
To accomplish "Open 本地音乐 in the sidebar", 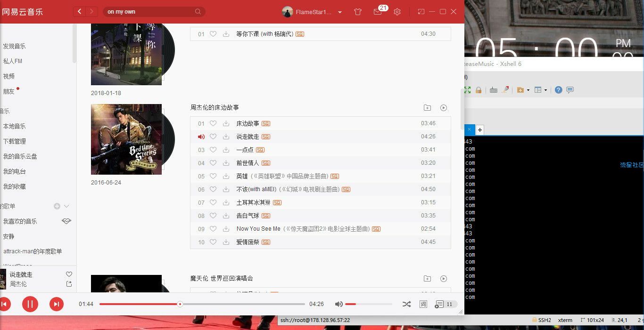I will pyautogui.click(x=14, y=126).
